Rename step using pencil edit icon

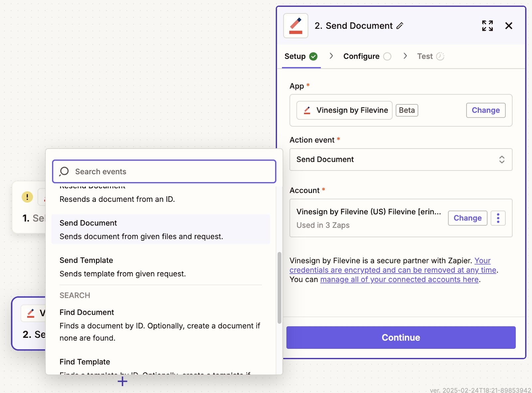click(400, 26)
